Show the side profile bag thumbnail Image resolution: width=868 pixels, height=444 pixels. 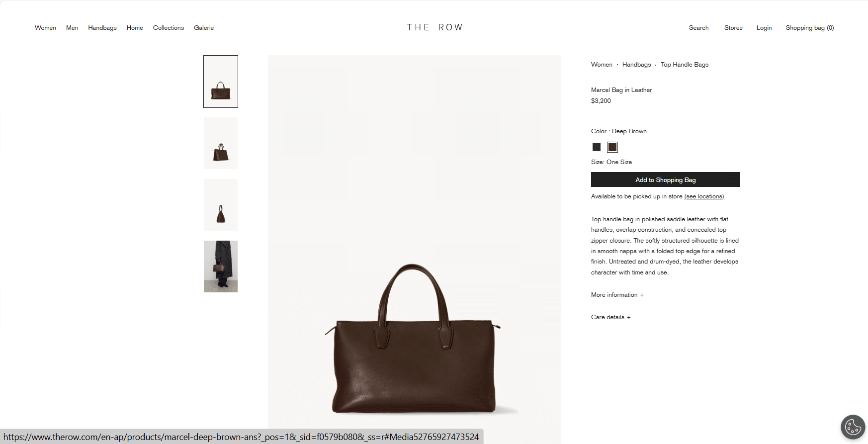[x=221, y=205]
